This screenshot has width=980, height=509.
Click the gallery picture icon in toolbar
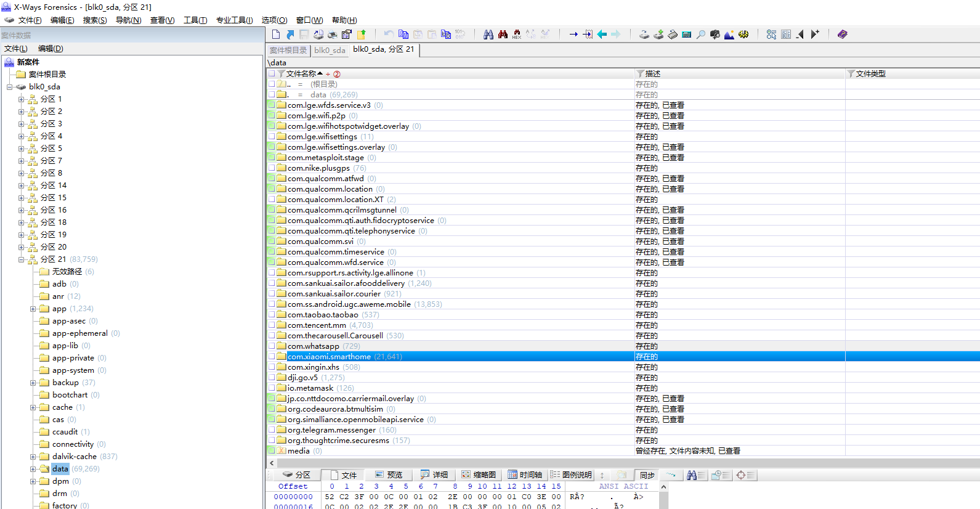[729, 35]
